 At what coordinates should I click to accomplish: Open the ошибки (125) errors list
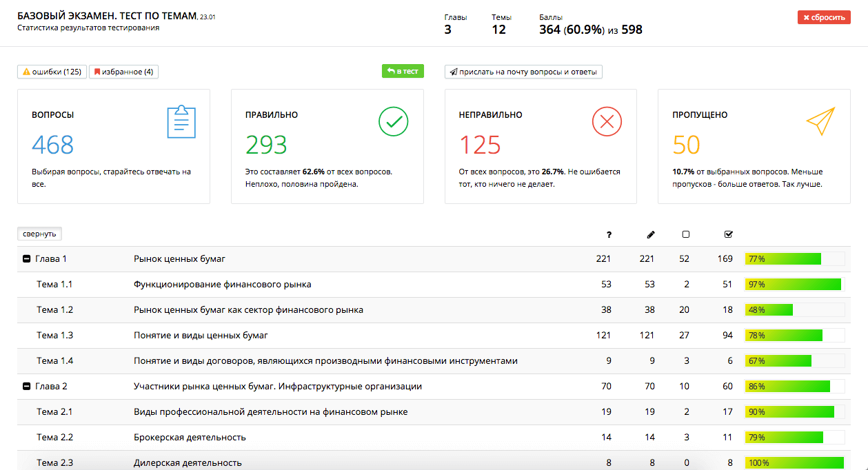click(x=52, y=72)
